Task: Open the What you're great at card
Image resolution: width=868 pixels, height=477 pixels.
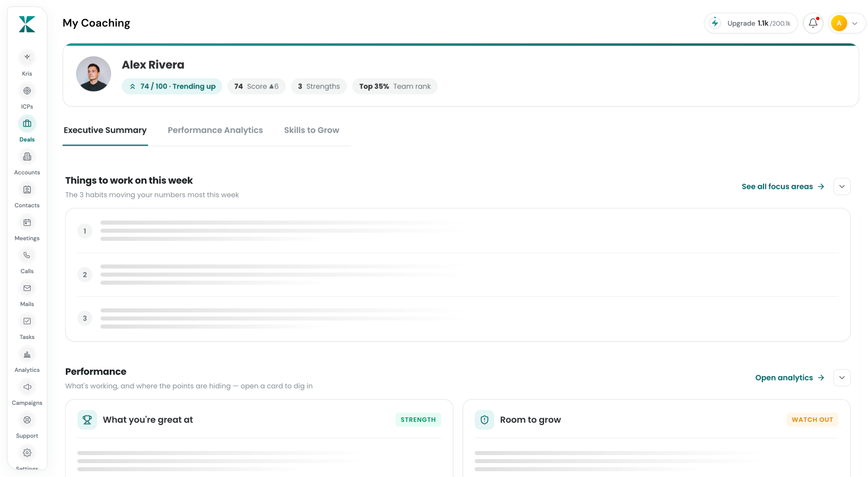Action: tap(259, 438)
